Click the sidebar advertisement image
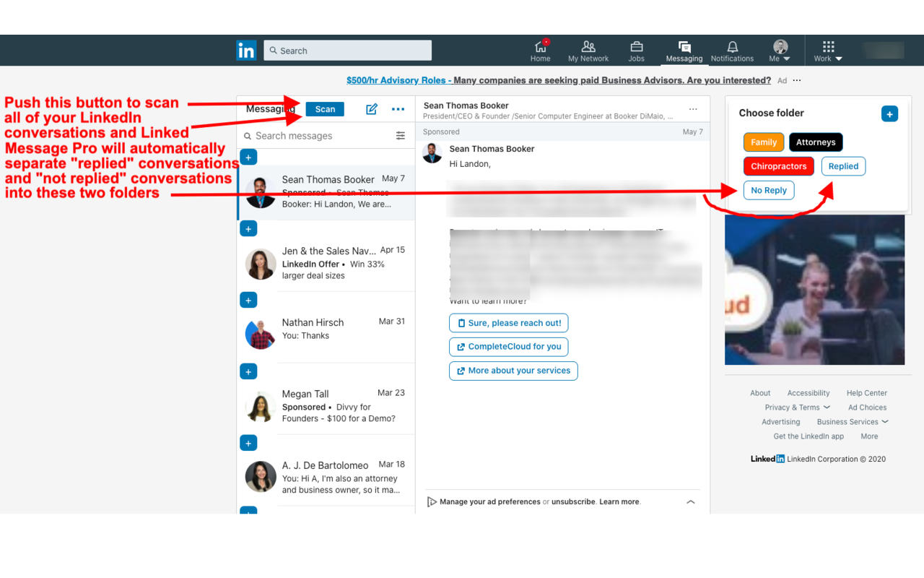924x578 pixels. pyautogui.click(x=814, y=289)
